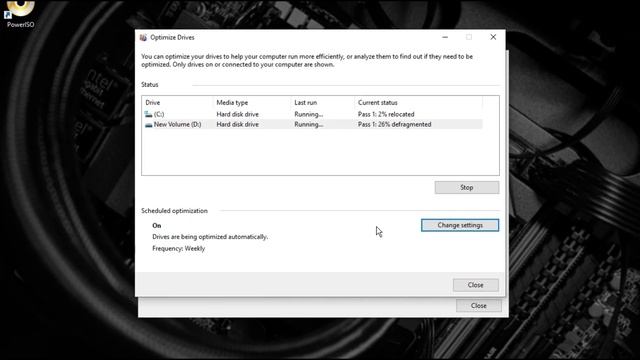This screenshot has height=360, width=640.
Task: Click the New Volume D: drive icon
Action: 149,124
